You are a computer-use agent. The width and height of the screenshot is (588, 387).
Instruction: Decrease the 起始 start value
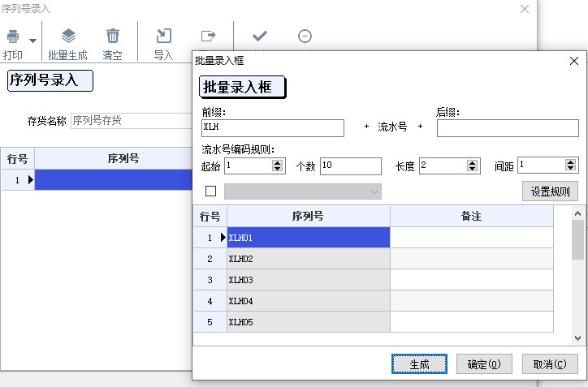[278, 169]
